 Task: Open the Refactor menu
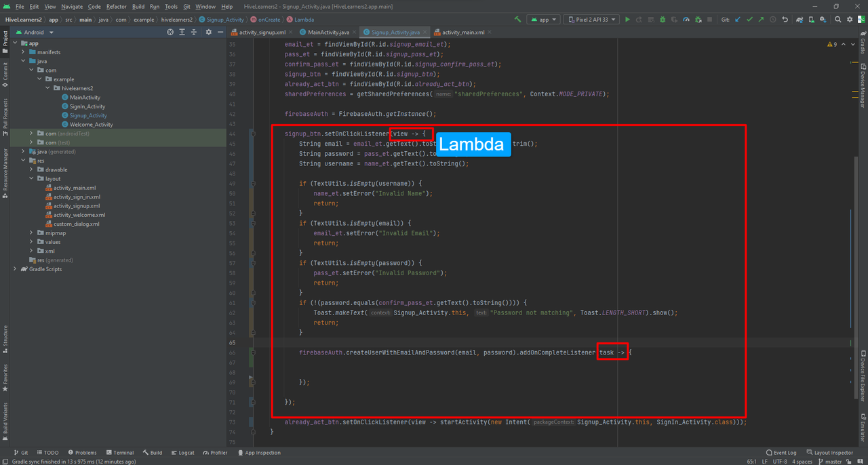(117, 6)
